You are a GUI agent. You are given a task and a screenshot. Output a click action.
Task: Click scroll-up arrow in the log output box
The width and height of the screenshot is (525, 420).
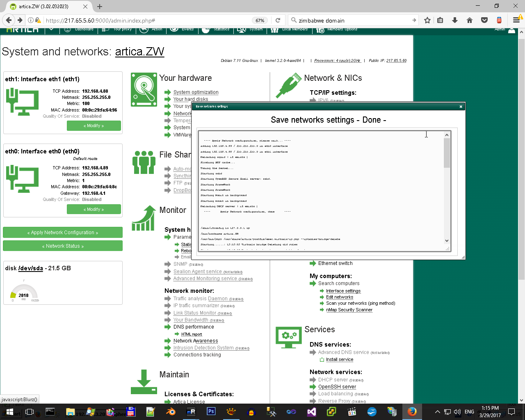(x=447, y=135)
